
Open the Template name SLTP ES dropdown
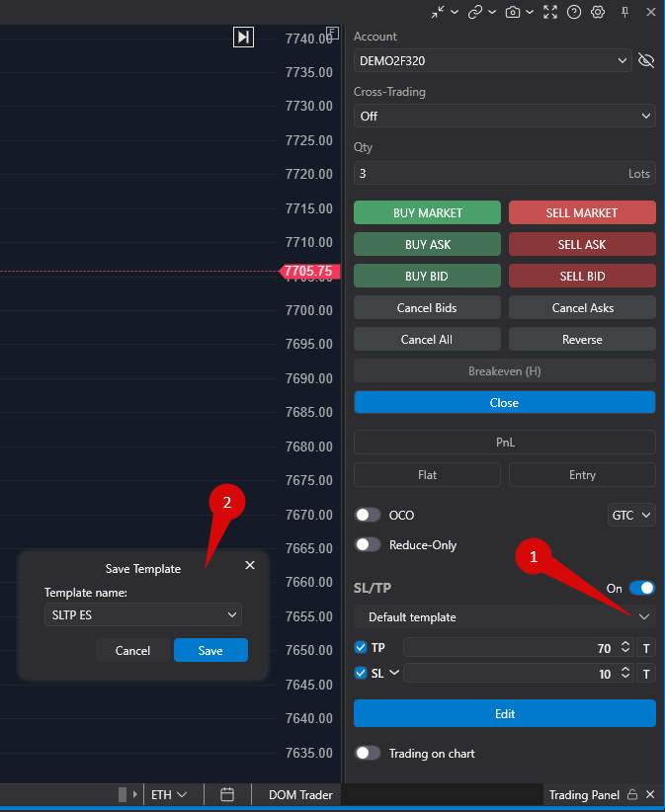click(x=143, y=614)
